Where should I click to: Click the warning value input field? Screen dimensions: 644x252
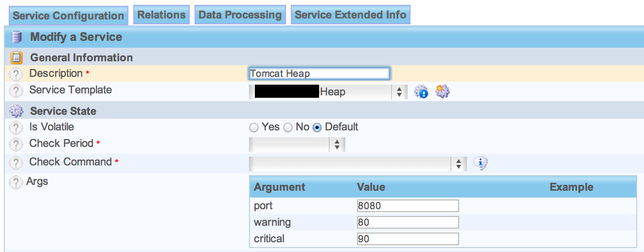[408, 222]
